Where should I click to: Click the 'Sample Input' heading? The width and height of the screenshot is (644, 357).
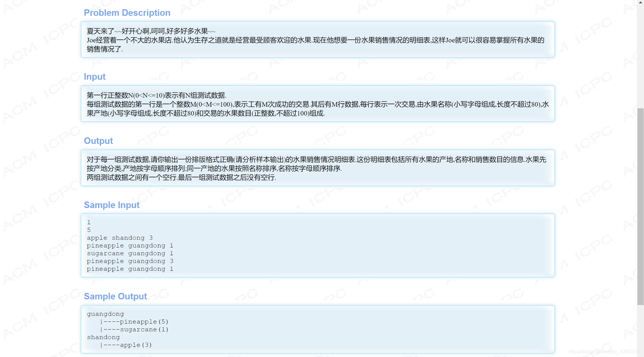tap(112, 205)
